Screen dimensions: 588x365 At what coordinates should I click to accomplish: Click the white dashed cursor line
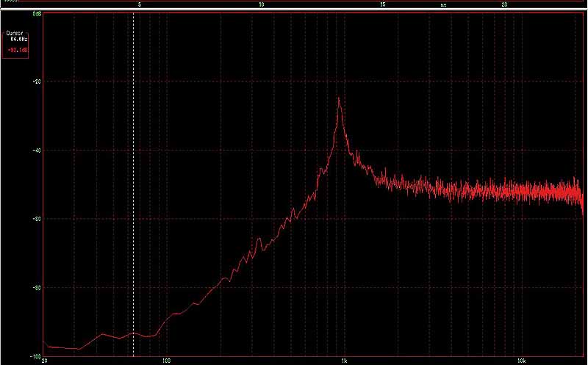tap(133, 184)
